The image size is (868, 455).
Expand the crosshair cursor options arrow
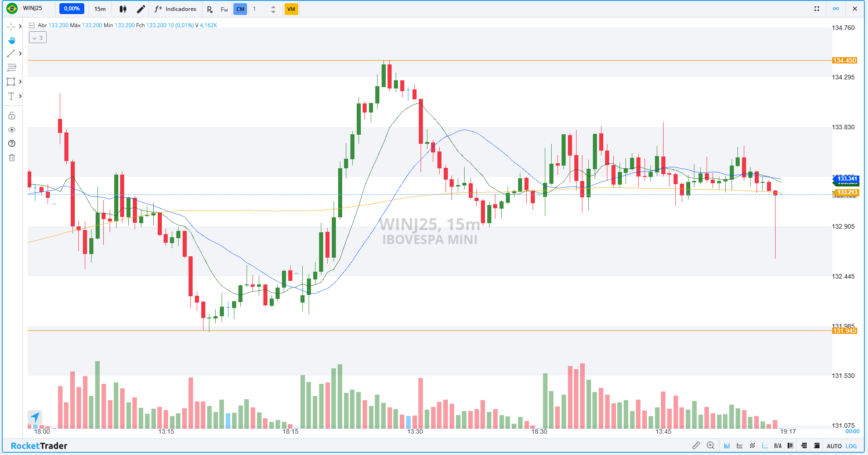pyautogui.click(x=20, y=26)
